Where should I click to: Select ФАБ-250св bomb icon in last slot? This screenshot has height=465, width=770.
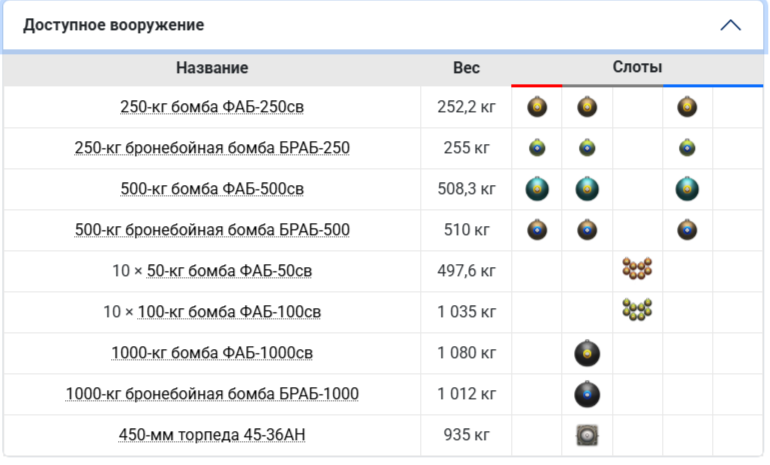[x=687, y=107]
